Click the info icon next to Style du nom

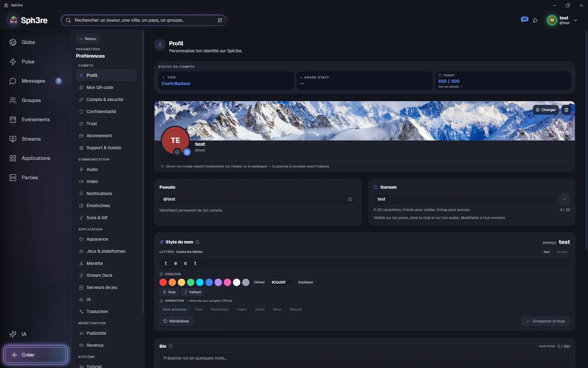(198, 242)
